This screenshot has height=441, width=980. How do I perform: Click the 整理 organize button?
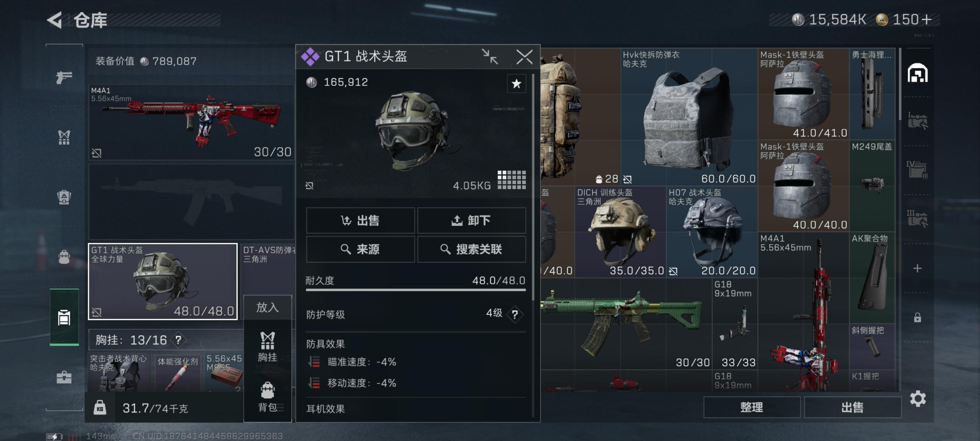pos(751,407)
